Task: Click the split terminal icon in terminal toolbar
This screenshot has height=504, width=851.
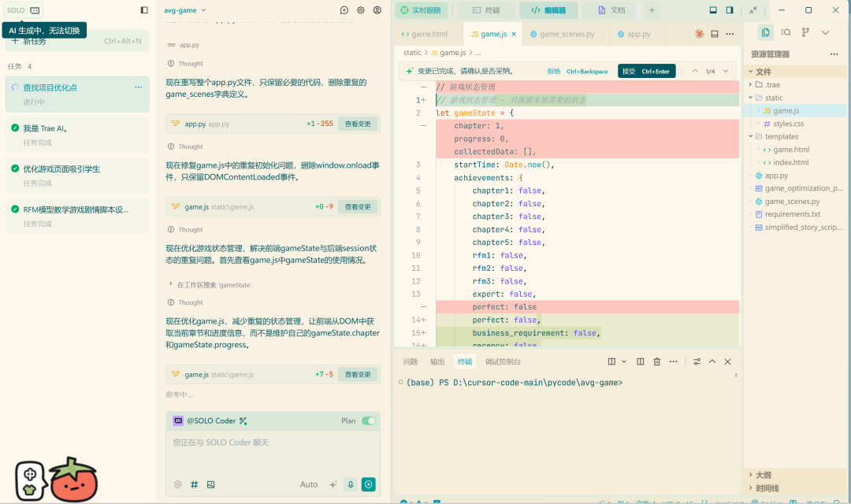Action: coord(640,361)
